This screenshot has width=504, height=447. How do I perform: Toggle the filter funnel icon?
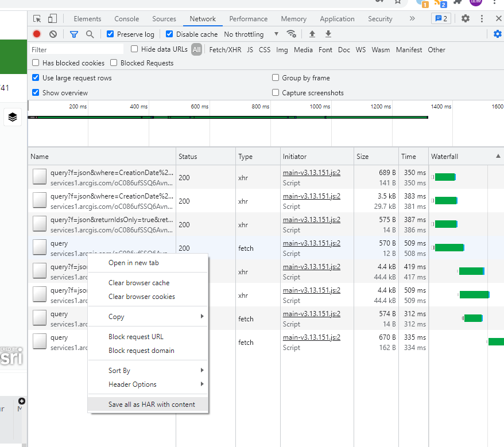coord(74,34)
